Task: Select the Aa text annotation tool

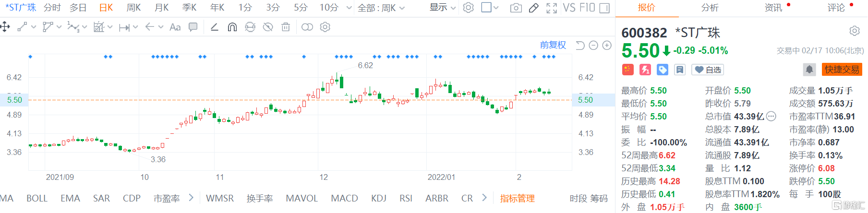Action: pyautogui.click(x=175, y=27)
